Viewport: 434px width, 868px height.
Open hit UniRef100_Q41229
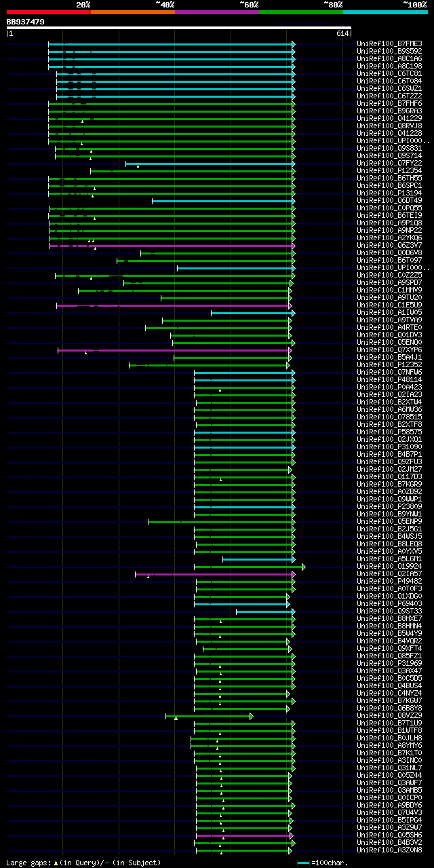click(x=389, y=119)
